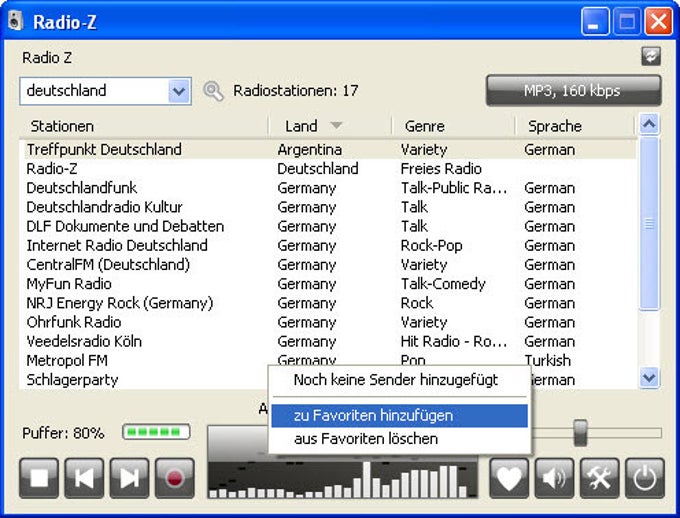
Task: Skip to the next station
Action: tap(129, 478)
